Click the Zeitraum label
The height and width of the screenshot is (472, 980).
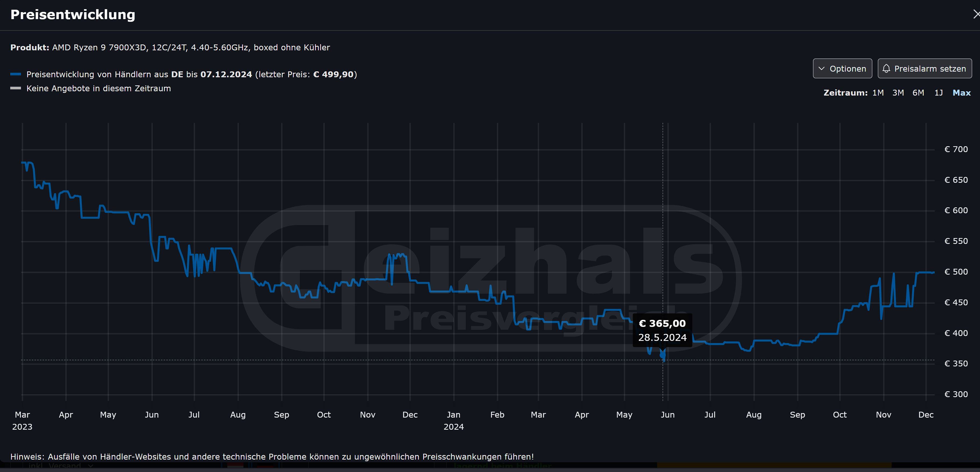coord(845,93)
